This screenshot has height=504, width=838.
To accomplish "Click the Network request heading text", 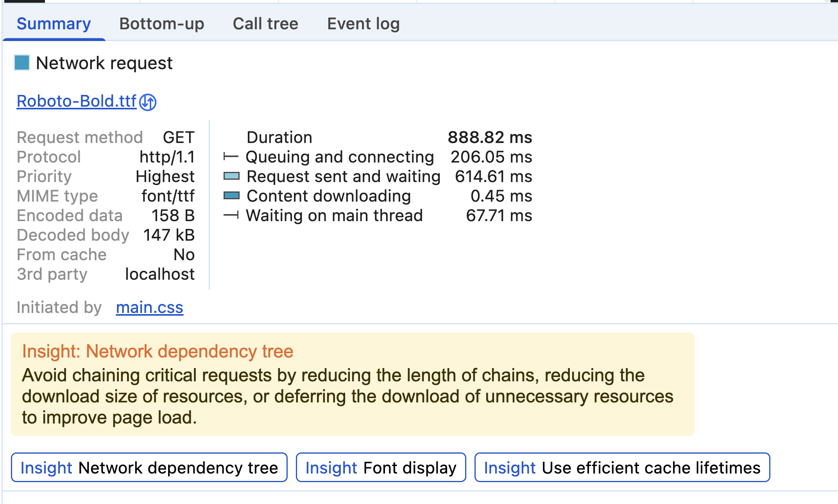I will coord(104,63).
